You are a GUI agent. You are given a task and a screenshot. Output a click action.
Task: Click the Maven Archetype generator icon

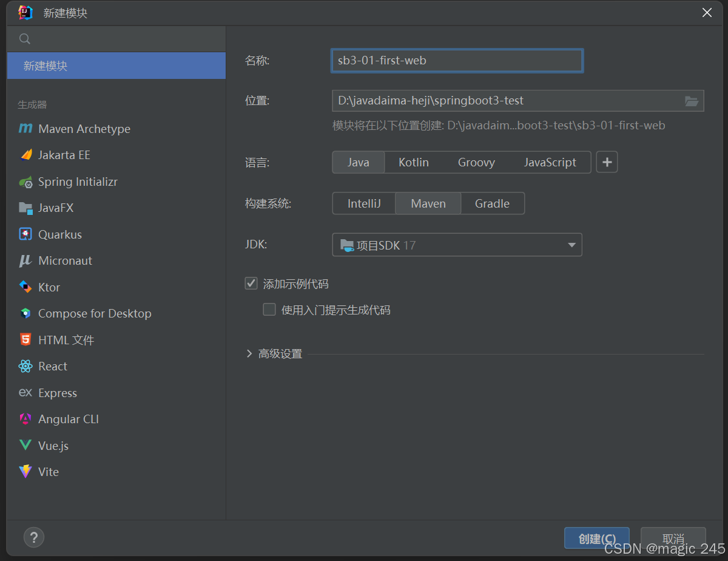[25, 129]
